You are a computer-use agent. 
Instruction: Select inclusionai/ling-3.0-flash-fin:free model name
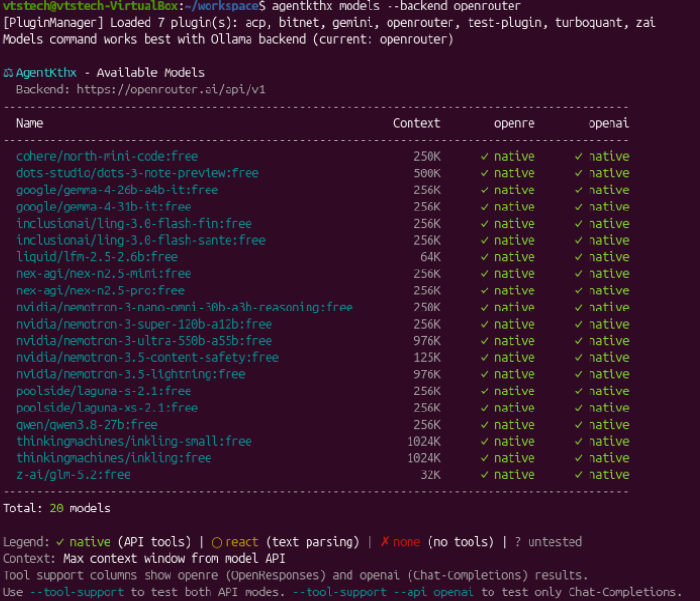(x=134, y=224)
